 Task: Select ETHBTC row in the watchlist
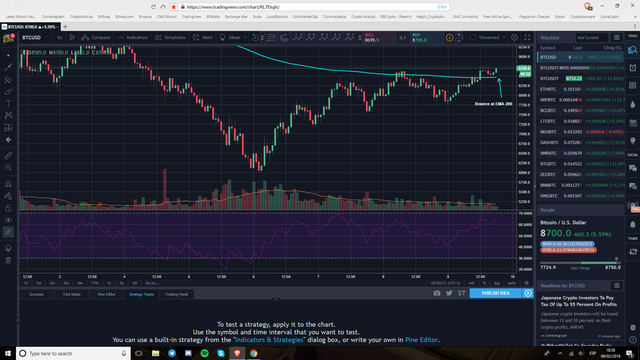[x=581, y=89]
